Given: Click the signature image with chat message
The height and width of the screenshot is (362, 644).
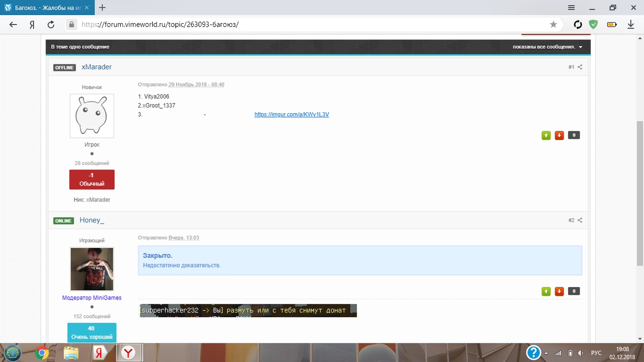Looking at the screenshot, I should [248, 310].
